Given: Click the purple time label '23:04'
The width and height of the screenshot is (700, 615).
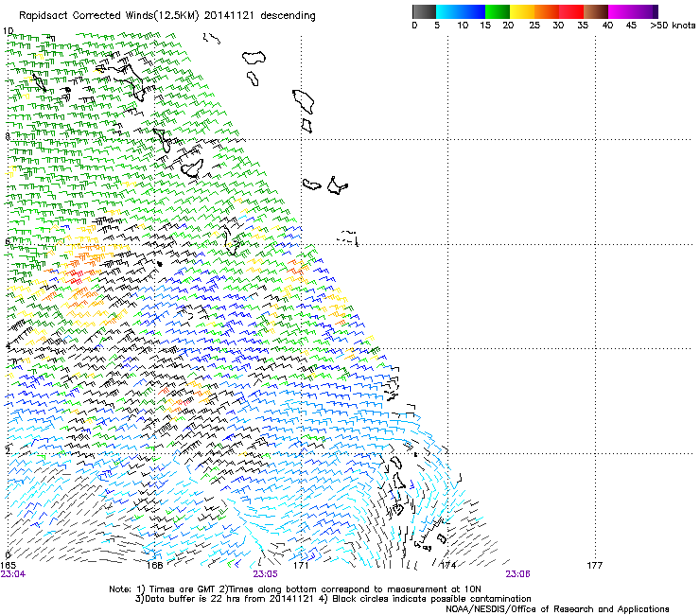Looking at the screenshot, I should 13,574.
